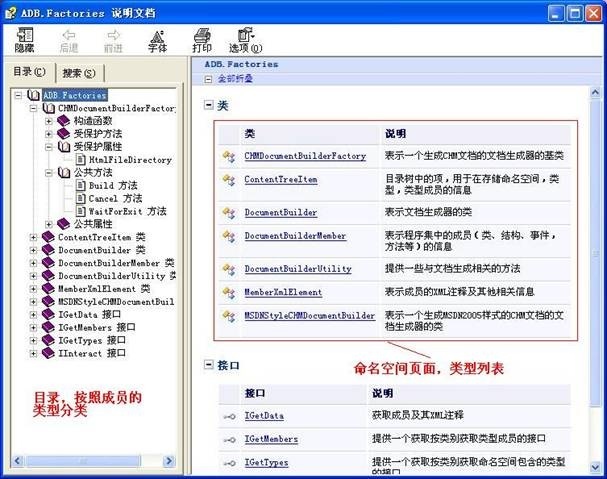Click the class icon beside DocumentBuilder row
This screenshot has height=479, width=607.
coord(229,212)
